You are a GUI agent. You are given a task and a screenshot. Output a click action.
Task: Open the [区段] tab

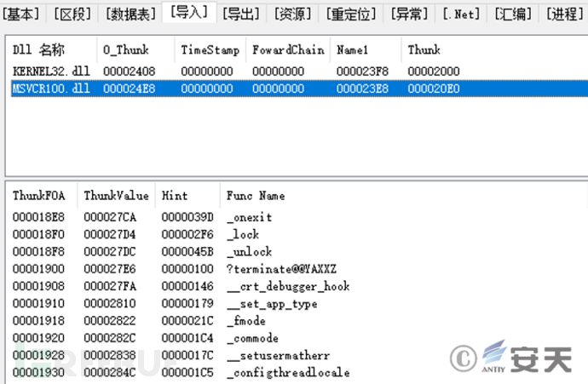coord(72,14)
